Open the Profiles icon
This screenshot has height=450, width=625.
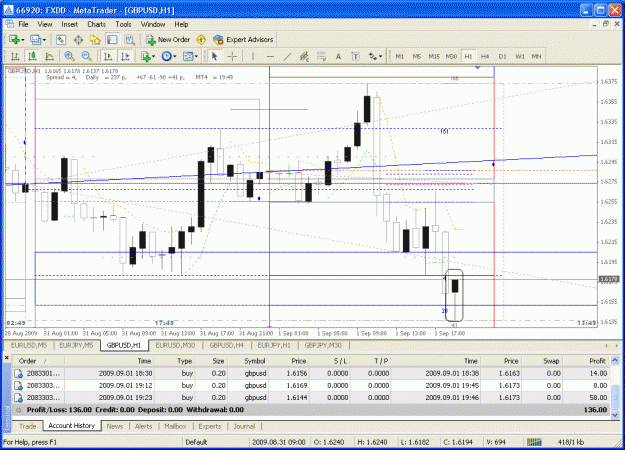[35, 39]
